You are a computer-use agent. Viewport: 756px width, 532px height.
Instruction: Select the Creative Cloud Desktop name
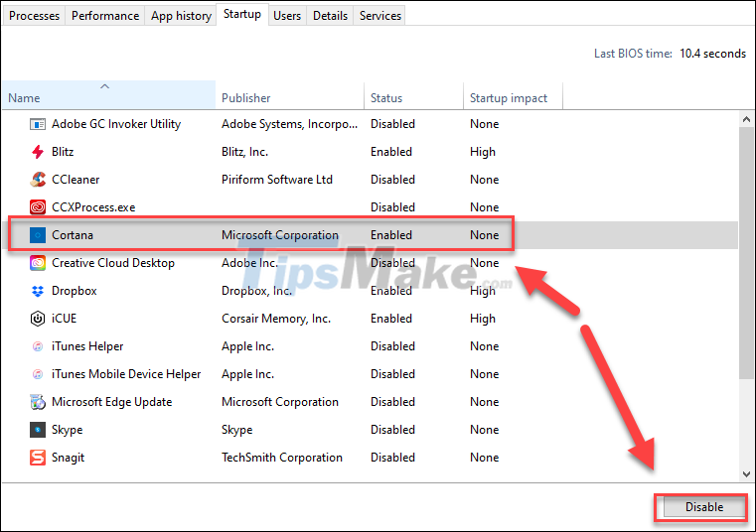click(x=113, y=263)
